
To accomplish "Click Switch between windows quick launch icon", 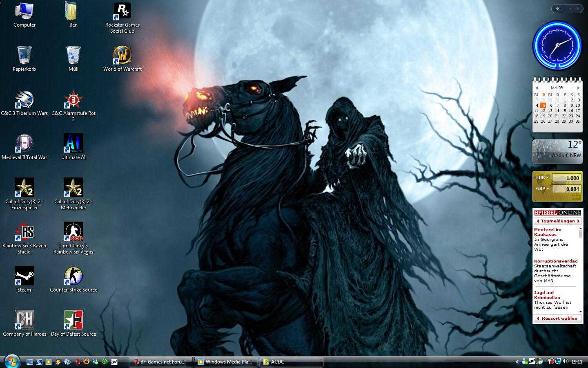I will point(39,362).
